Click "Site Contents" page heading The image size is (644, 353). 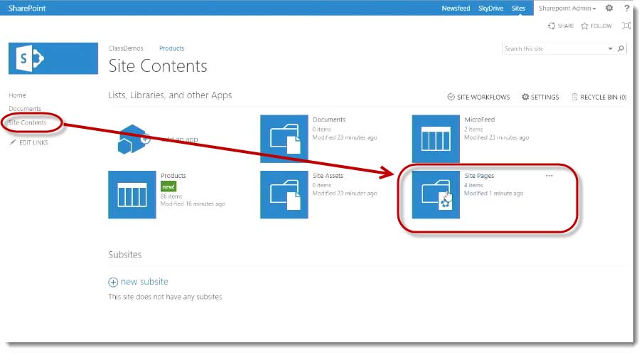(158, 66)
